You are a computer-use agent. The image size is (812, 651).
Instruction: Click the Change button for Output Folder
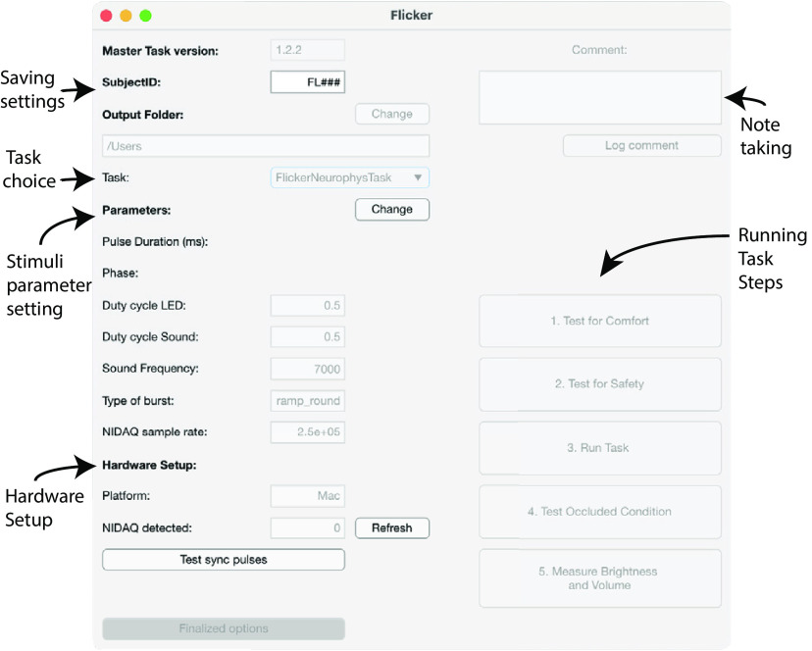click(x=392, y=114)
